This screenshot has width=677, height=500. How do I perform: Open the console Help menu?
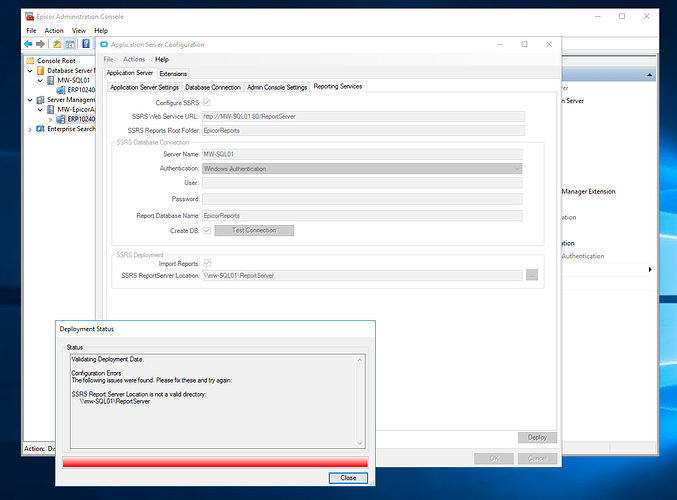click(x=101, y=31)
